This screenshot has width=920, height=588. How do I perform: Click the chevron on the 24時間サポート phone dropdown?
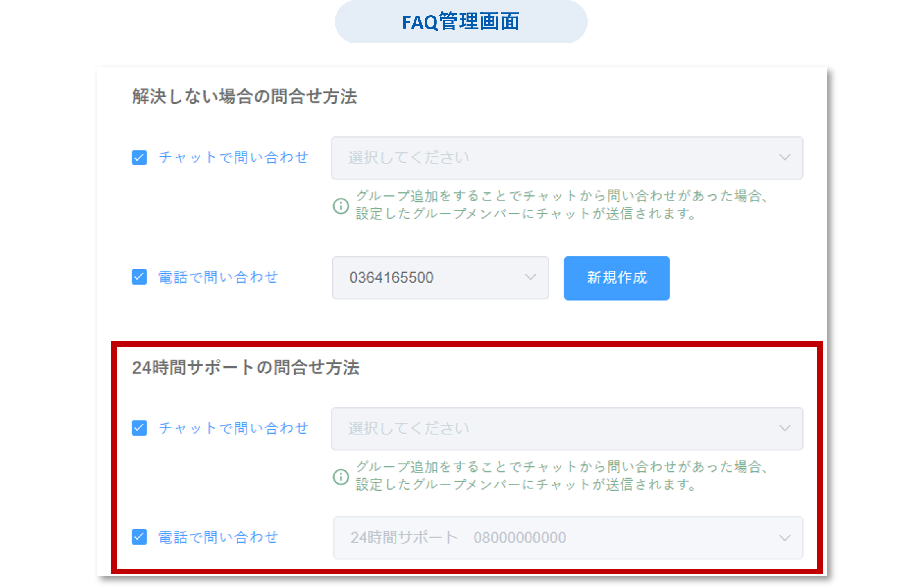coord(785,537)
